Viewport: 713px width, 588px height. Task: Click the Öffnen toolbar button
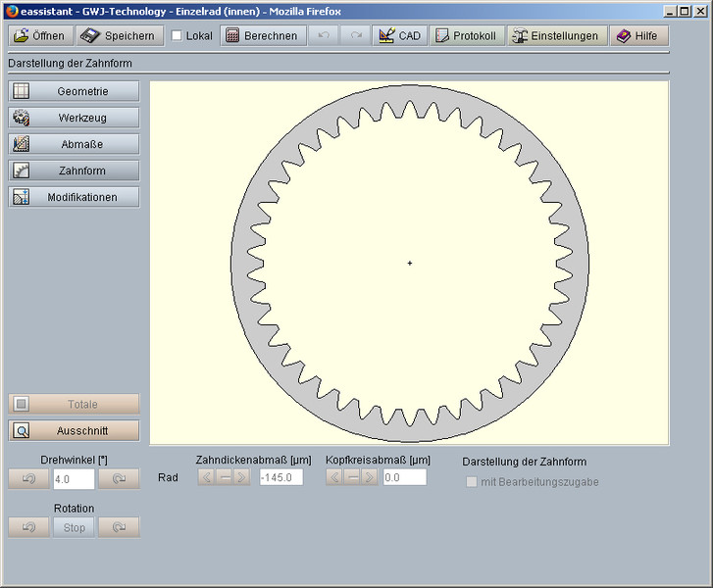click(39, 36)
